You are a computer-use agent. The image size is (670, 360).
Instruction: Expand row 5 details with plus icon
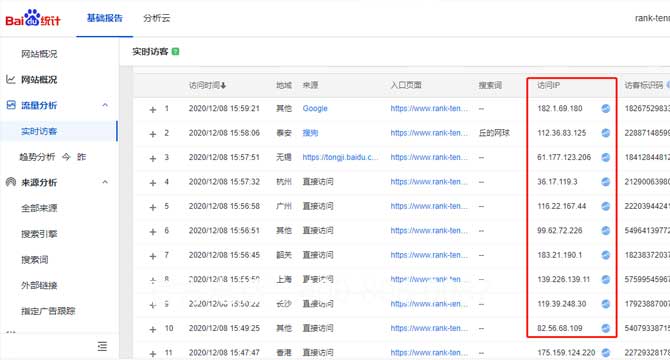153,207
